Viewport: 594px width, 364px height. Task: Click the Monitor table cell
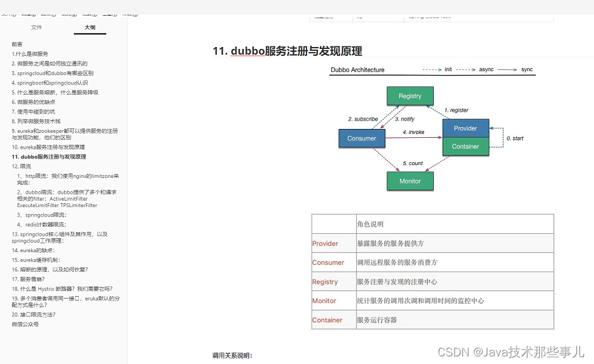click(x=334, y=300)
